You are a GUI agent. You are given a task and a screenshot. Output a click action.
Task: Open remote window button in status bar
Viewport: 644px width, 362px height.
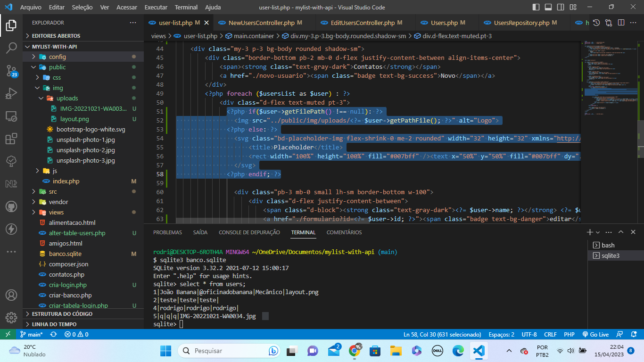tap(8, 334)
